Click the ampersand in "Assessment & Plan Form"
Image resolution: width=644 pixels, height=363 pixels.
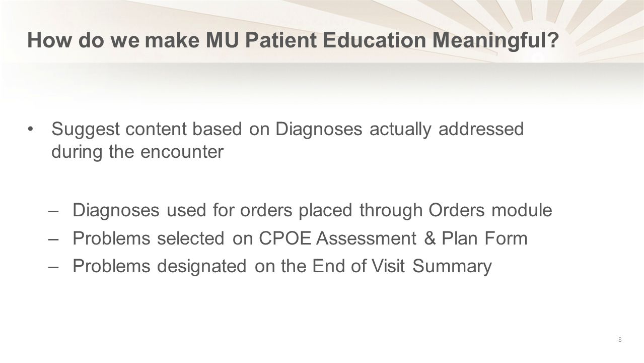click(430, 238)
